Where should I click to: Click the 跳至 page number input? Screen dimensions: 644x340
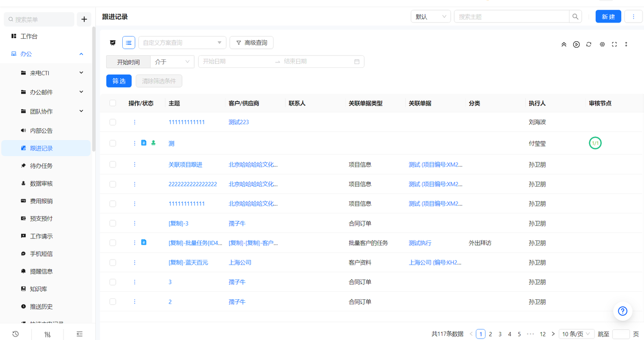621,334
